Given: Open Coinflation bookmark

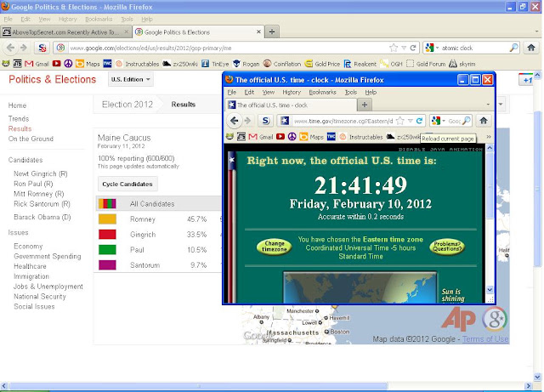Looking at the screenshot, I should tap(282, 64).
